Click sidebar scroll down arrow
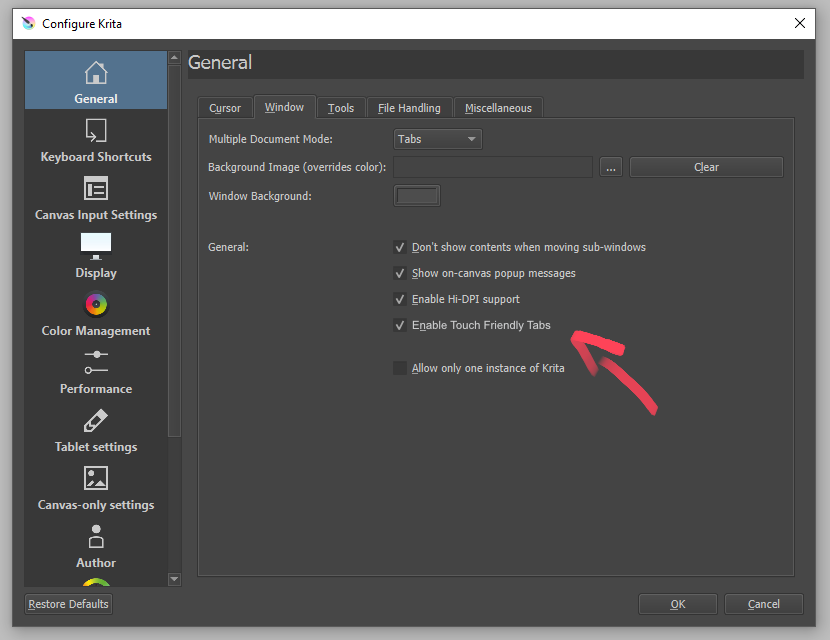Viewport: 830px width, 640px height. pos(174,579)
